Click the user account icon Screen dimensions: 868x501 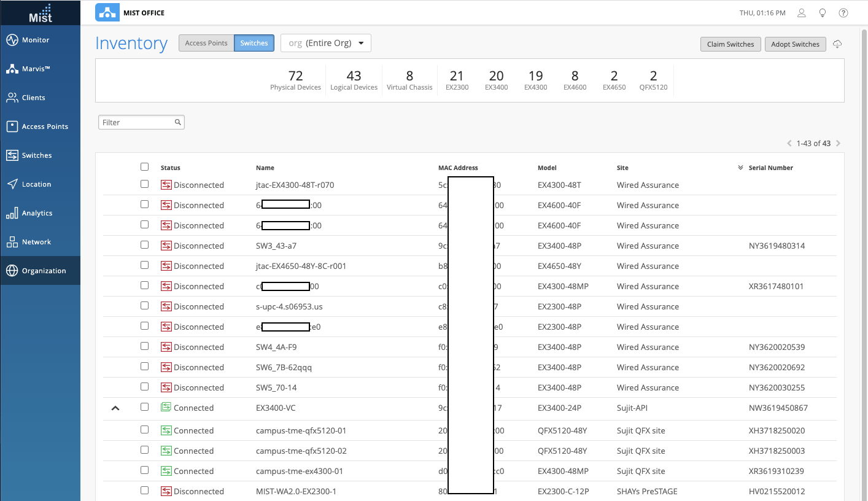tap(802, 13)
